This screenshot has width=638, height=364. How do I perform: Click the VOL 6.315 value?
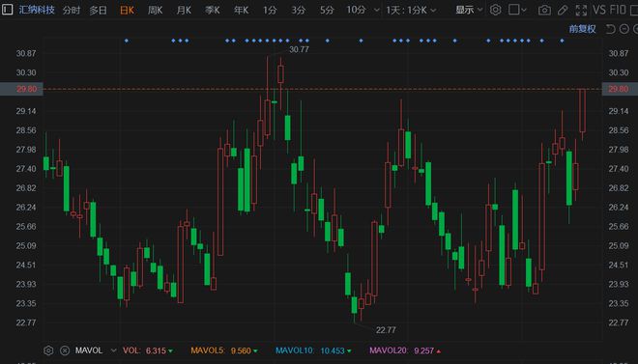(148, 350)
